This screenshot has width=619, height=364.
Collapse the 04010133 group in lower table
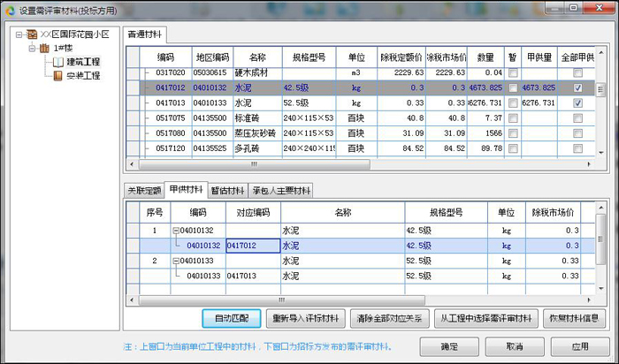176,261
